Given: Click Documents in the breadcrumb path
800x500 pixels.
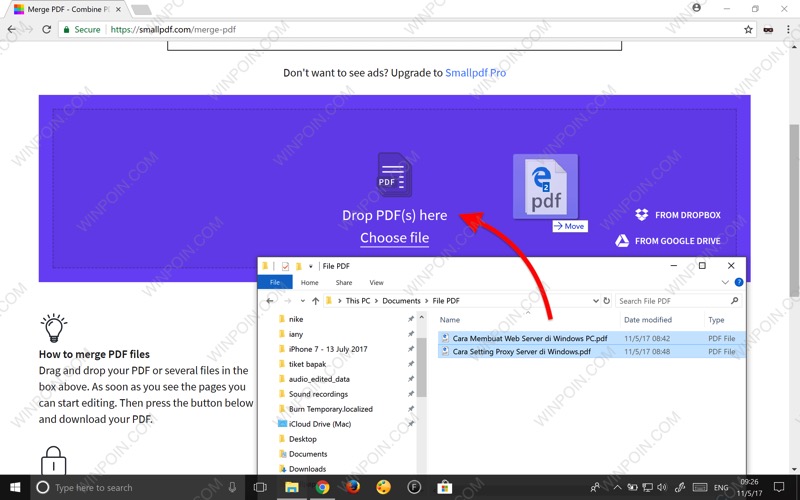Looking at the screenshot, I should 401,301.
